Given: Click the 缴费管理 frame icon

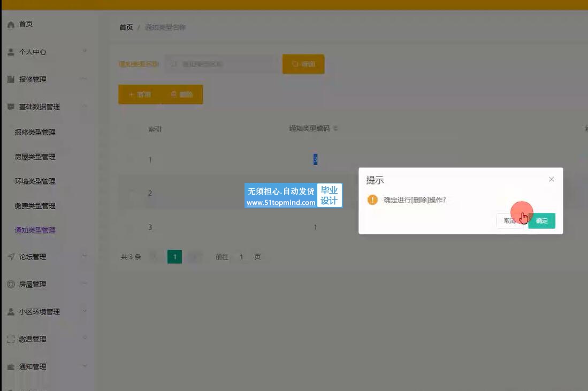Looking at the screenshot, I should [11, 339].
